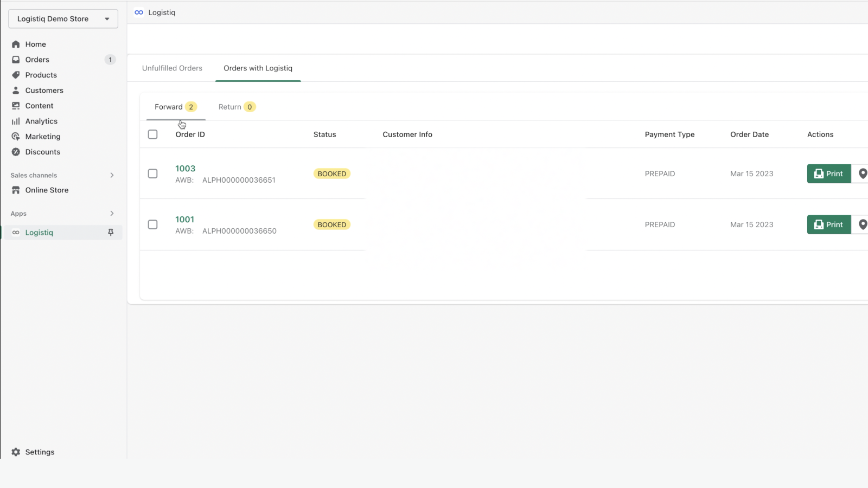
Task: Open order 1001 link
Action: [x=184, y=220]
